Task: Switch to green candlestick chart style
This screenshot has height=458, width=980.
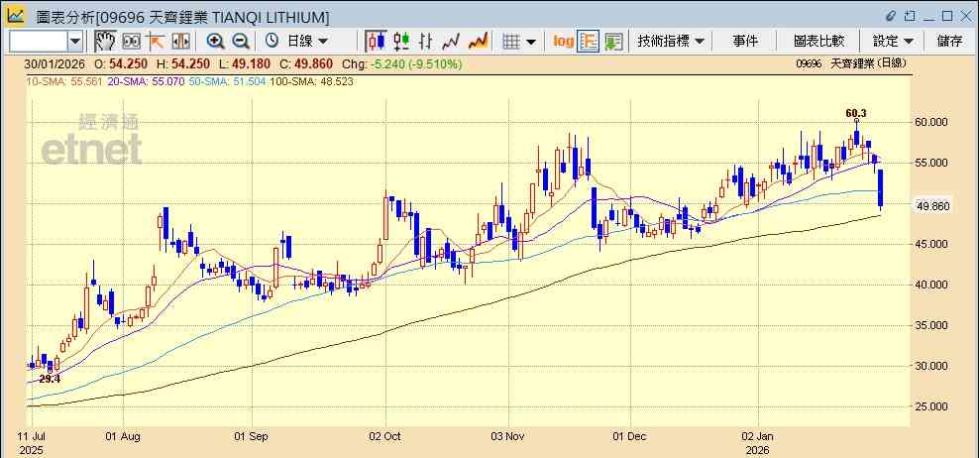Action: coord(401,42)
